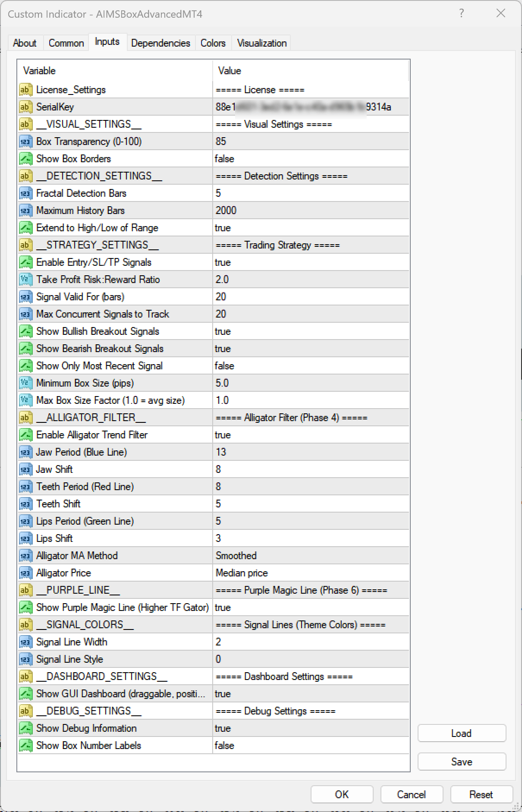
Task: Click the double icon beside Take Profit Risk:Reward Ratio
Action: [x=26, y=280]
